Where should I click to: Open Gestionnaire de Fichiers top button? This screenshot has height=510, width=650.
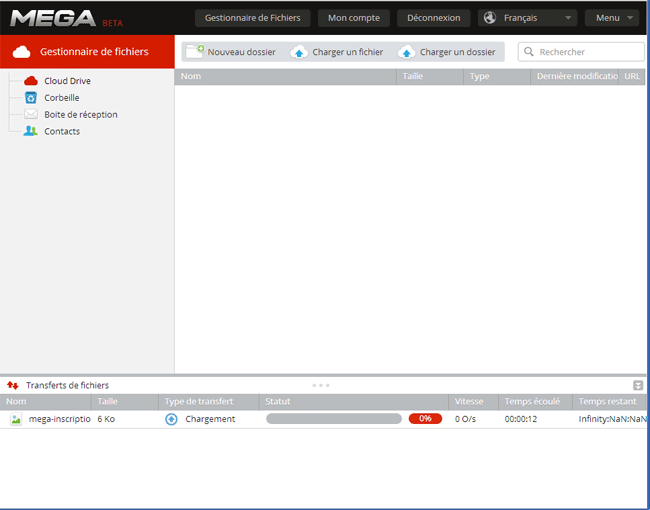(x=252, y=18)
